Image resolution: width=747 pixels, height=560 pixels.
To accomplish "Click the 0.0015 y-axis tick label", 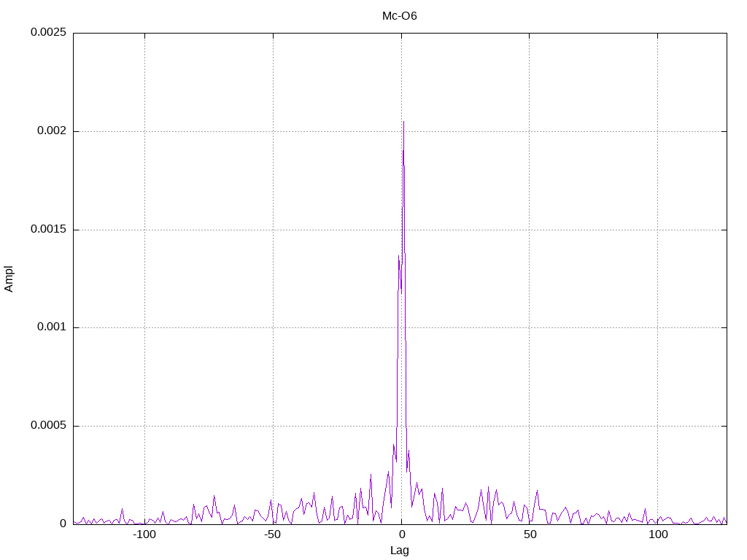I will point(48,229).
